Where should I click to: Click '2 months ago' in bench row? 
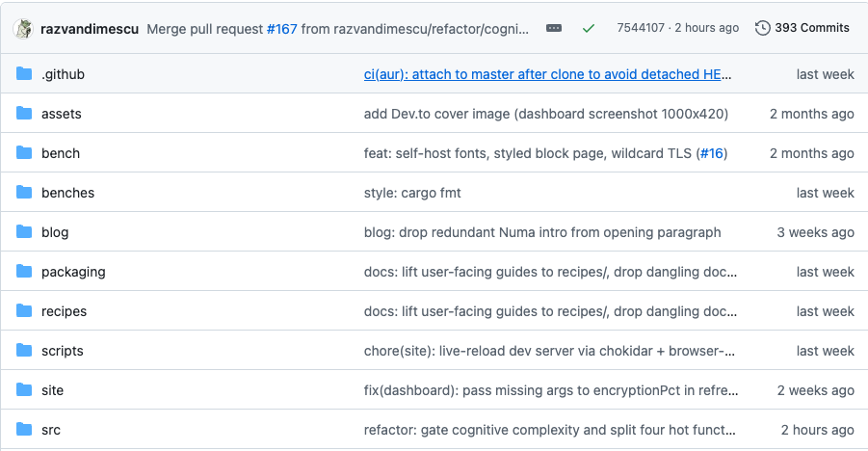click(x=811, y=153)
